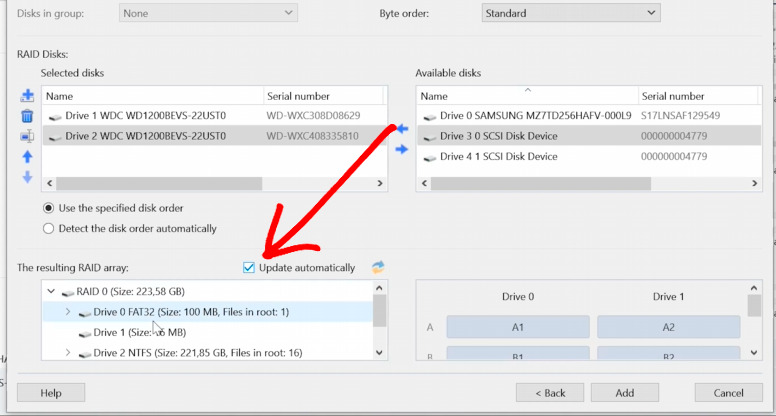The height and width of the screenshot is (416, 776).
Task: Click the Selected disks scroll right arrow
Action: click(x=380, y=184)
